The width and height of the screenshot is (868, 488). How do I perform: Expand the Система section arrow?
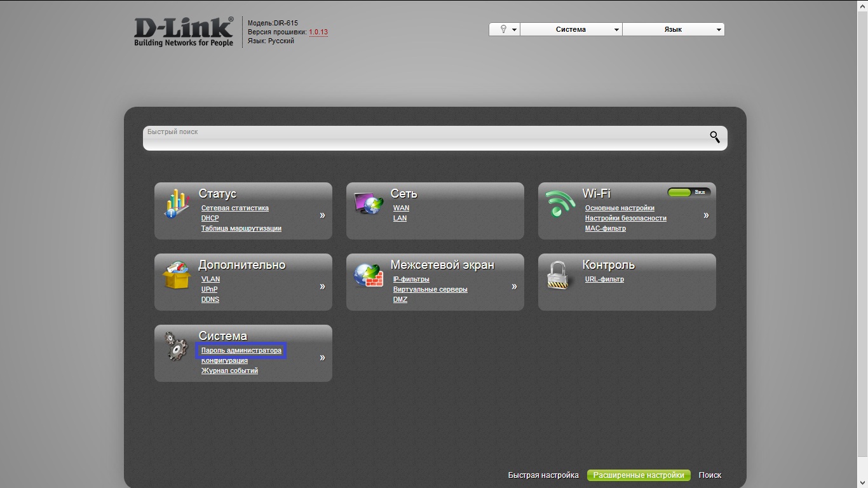point(322,358)
